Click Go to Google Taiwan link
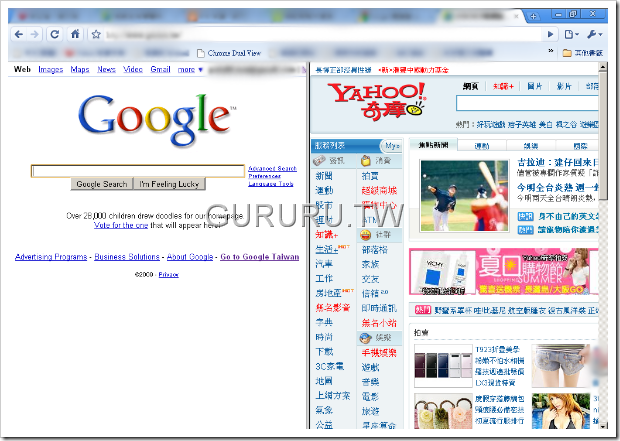The height and width of the screenshot is (441, 620). pyautogui.click(x=260, y=257)
